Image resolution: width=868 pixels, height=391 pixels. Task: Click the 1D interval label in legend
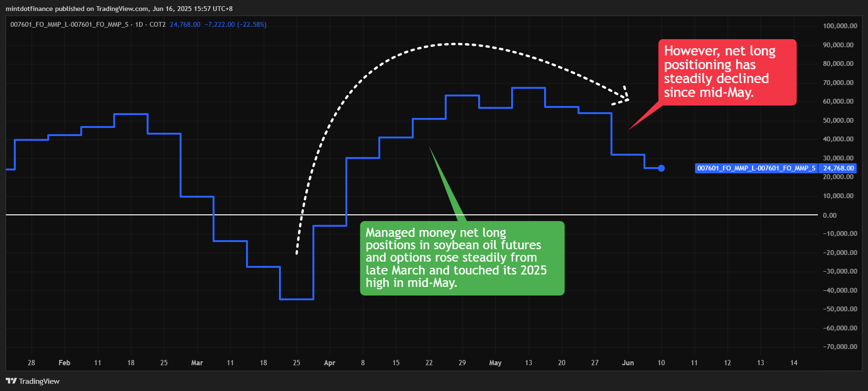[139, 24]
